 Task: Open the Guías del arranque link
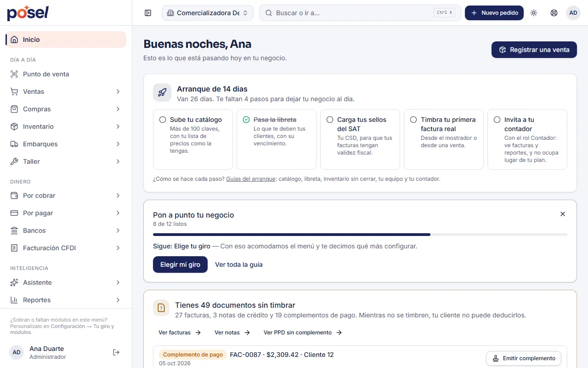point(250,179)
